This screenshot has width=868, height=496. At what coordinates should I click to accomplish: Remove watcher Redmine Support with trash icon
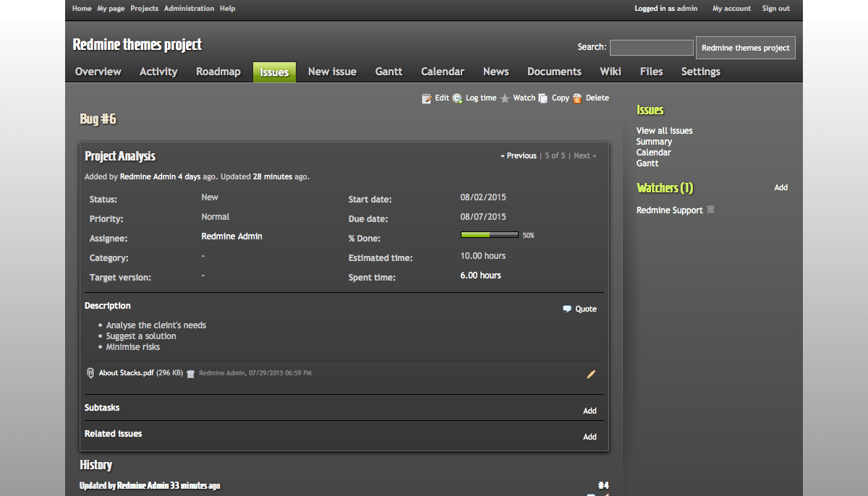click(710, 210)
